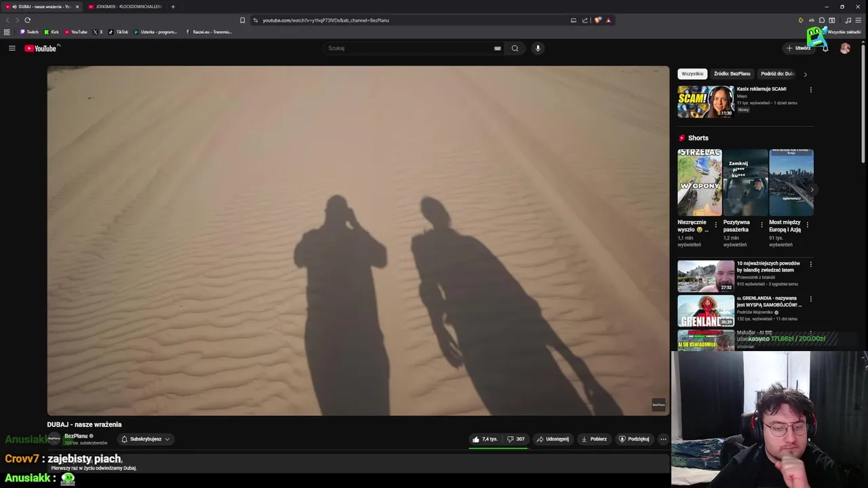Open the Raszei.eu bookmark

coord(209,32)
